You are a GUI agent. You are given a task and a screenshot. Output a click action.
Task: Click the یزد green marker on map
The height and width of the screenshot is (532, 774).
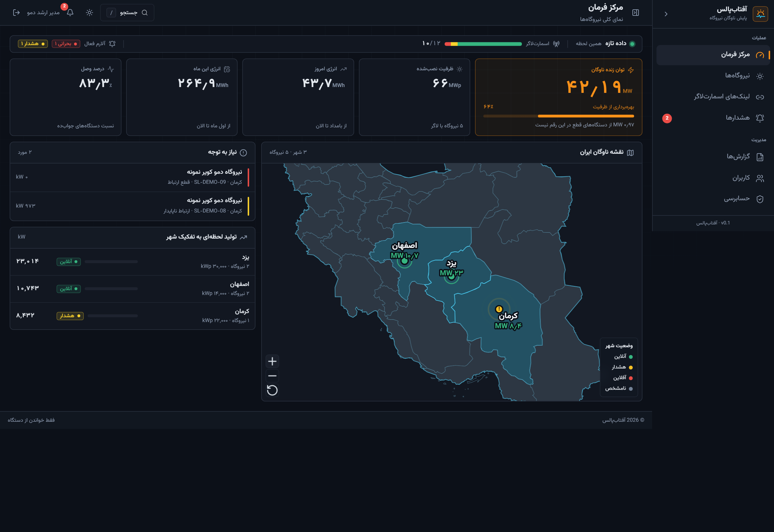451,276
